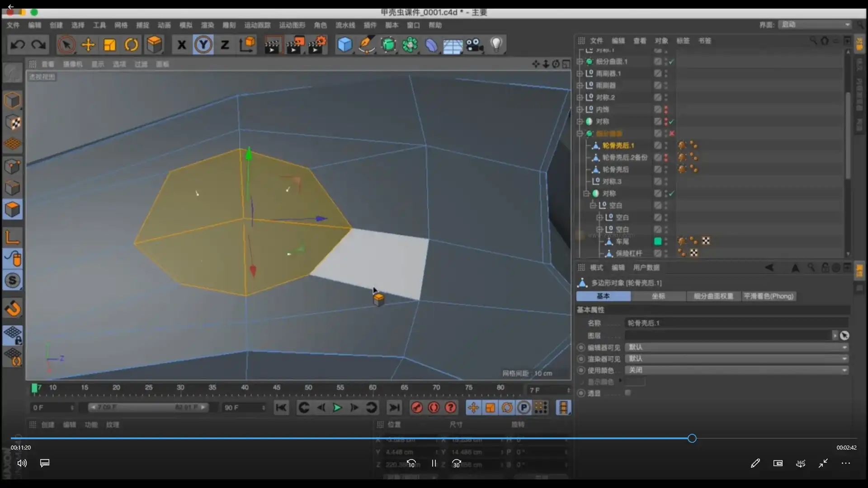Click the green color swatch next to 车尾

(658, 242)
